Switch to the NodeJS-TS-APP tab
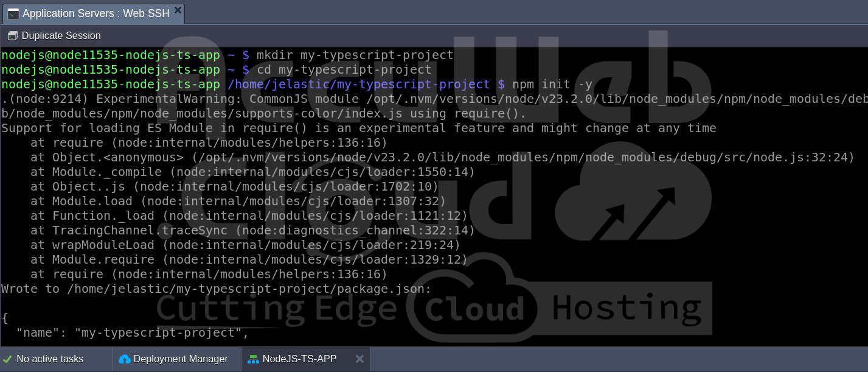Viewport: 868px width, 372px height. coord(299,359)
